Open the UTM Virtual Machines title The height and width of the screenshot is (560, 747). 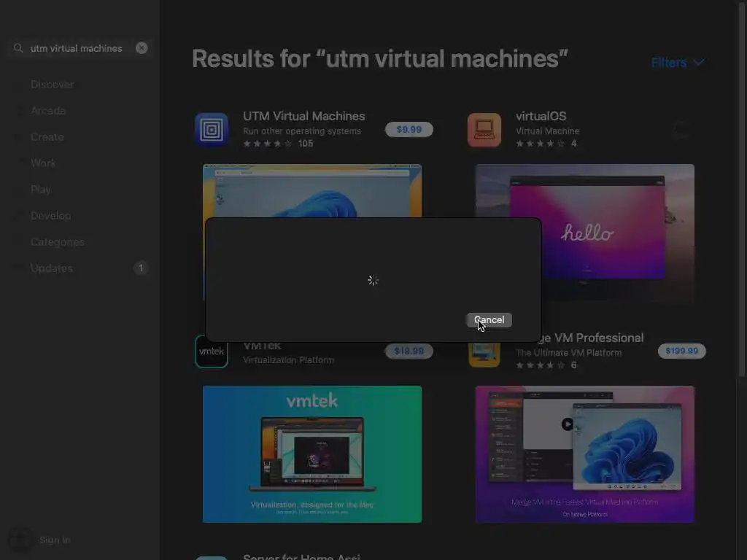(303, 116)
